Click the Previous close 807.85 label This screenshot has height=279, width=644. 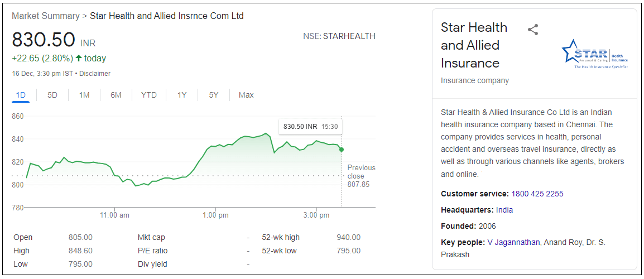pyautogui.click(x=361, y=176)
